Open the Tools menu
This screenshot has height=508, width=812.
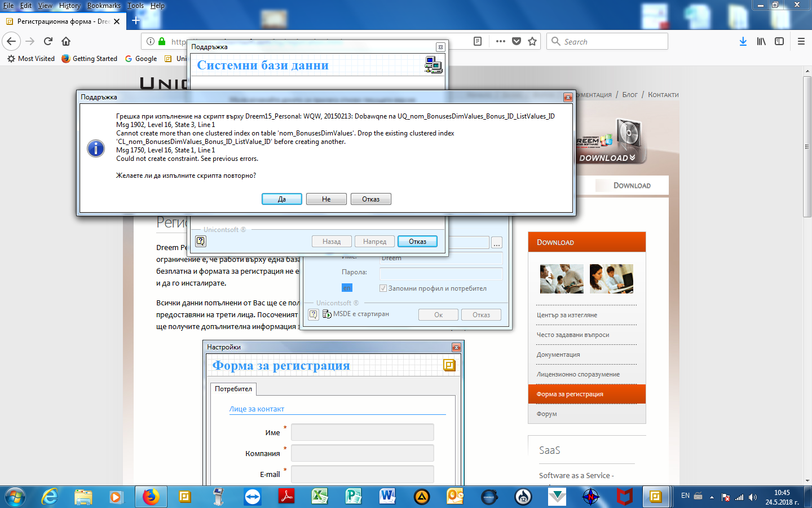tap(135, 6)
